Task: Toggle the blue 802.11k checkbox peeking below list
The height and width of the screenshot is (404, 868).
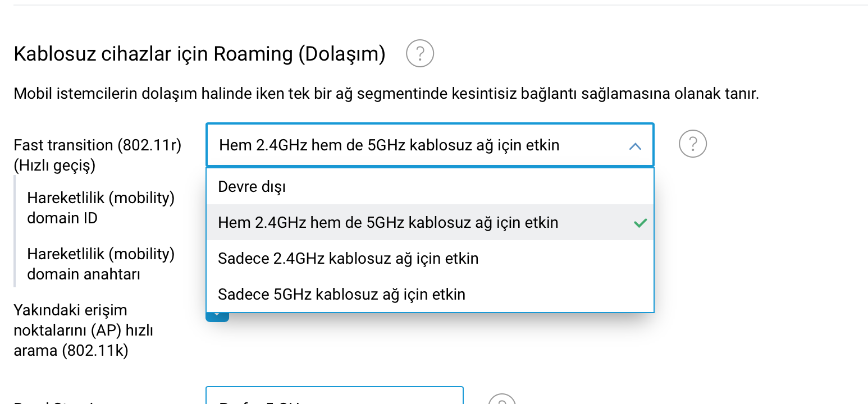Action: [x=217, y=317]
